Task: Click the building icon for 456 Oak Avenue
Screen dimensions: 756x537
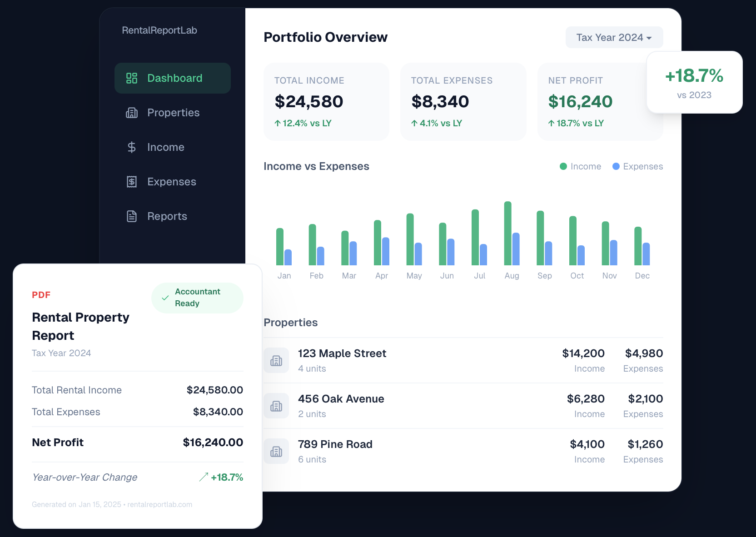Action: [276, 406]
